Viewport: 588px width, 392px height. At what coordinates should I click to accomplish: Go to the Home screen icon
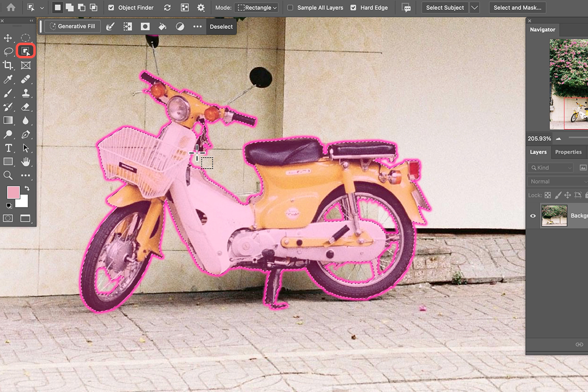pyautogui.click(x=11, y=8)
